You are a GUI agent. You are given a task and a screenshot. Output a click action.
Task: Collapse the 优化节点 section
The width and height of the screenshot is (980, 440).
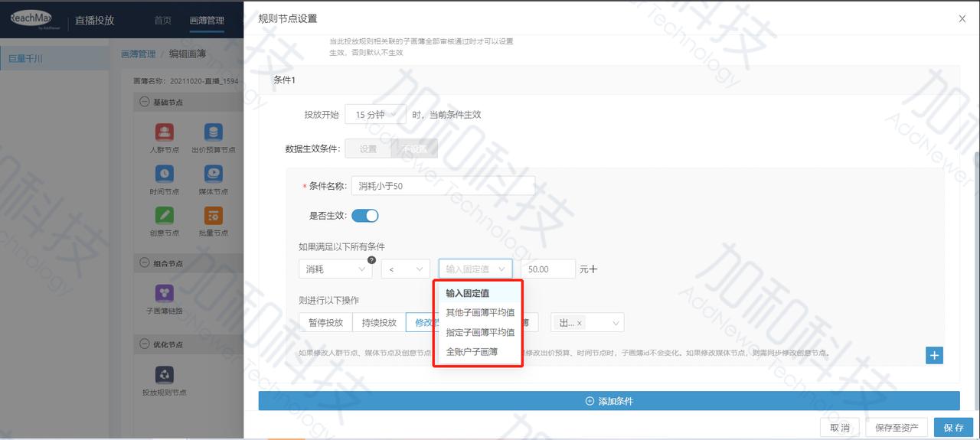click(144, 344)
